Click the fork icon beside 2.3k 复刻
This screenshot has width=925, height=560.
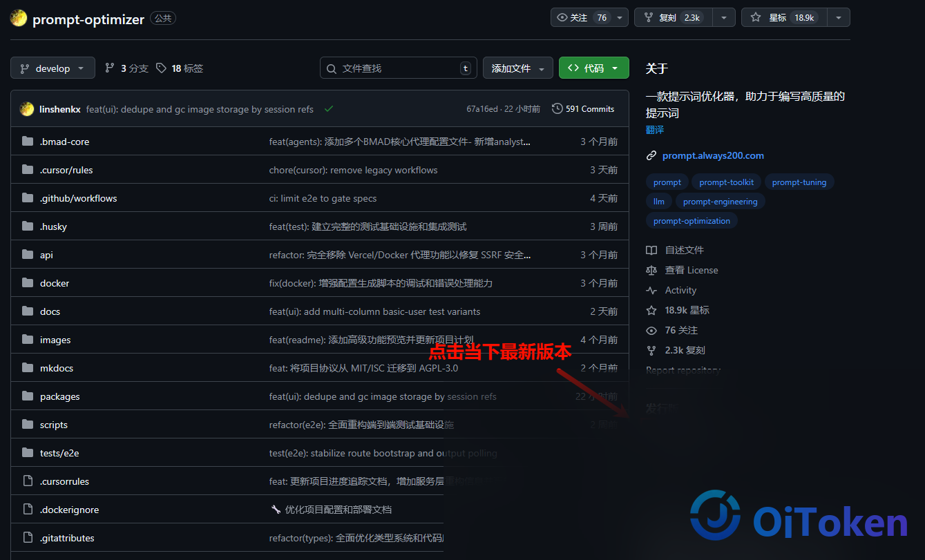click(x=651, y=350)
